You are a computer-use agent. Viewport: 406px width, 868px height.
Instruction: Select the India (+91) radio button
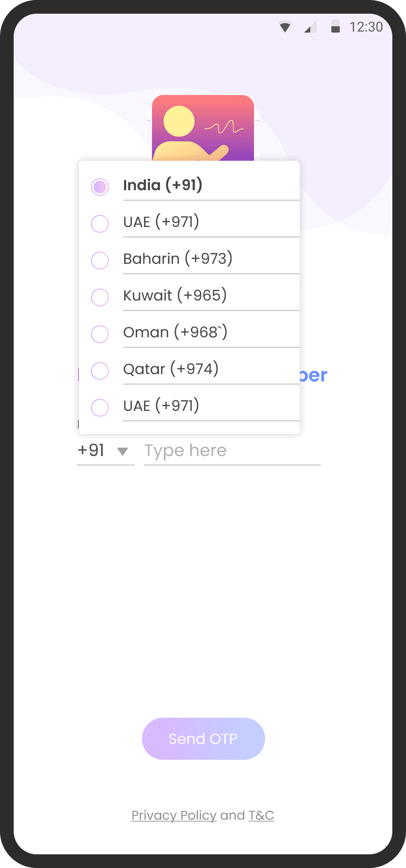pyautogui.click(x=100, y=187)
